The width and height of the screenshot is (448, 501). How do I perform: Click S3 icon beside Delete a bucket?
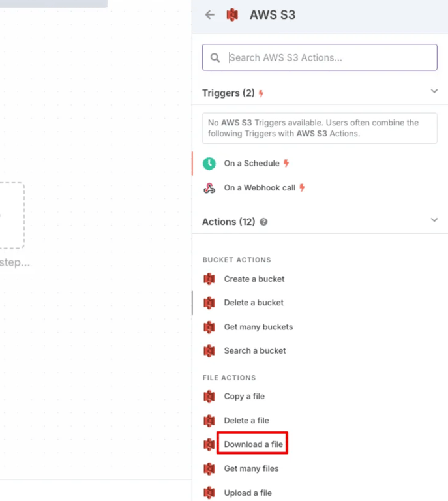(x=209, y=303)
